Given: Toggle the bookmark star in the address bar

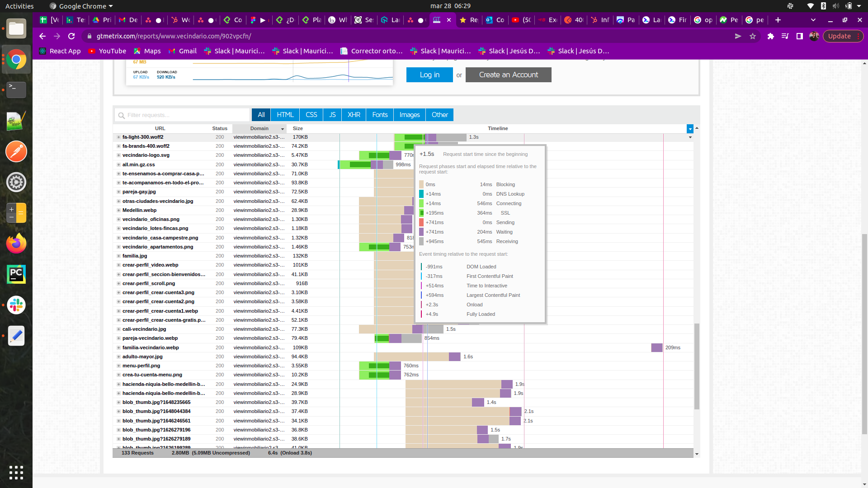Looking at the screenshot, I should 754,36.
